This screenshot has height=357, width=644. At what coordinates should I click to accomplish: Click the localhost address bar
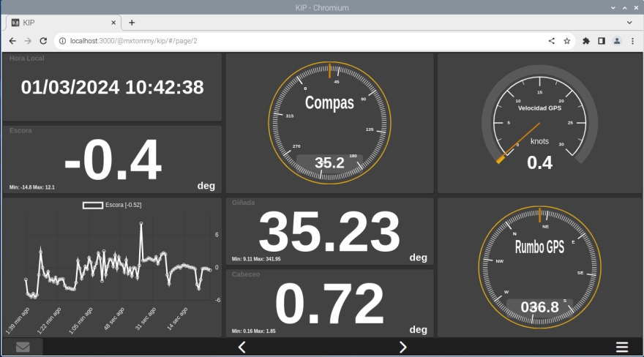coord(293,41)
